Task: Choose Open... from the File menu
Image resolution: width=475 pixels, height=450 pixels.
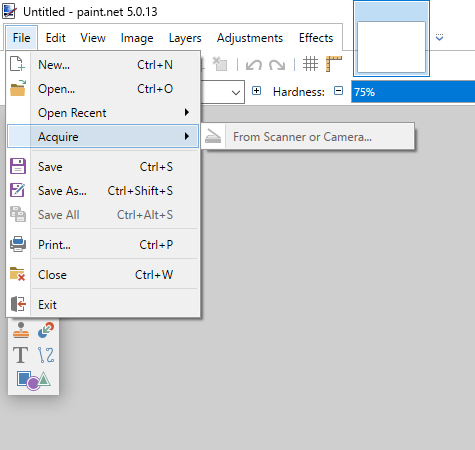Action: pyautogui.click(x=103, y=89)
